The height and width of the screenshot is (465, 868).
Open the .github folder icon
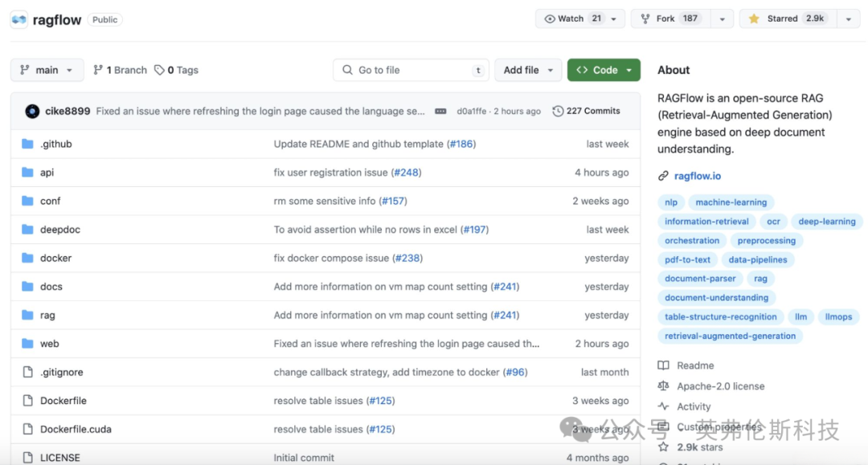tap(27, 144)
